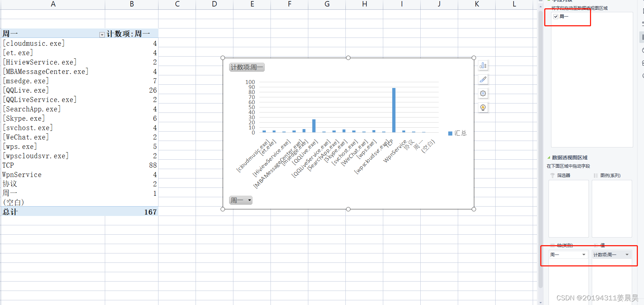Open the chart style brush icon

point(483,80)
